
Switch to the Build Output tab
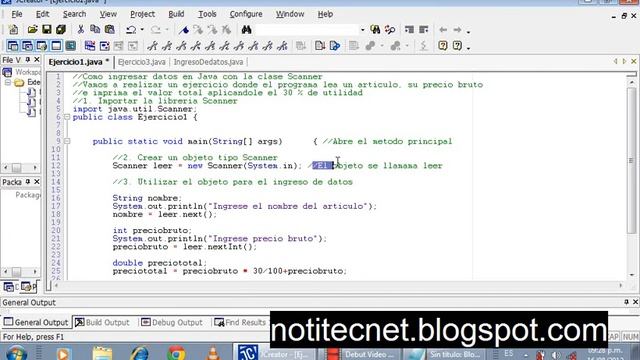coord(102,322)
